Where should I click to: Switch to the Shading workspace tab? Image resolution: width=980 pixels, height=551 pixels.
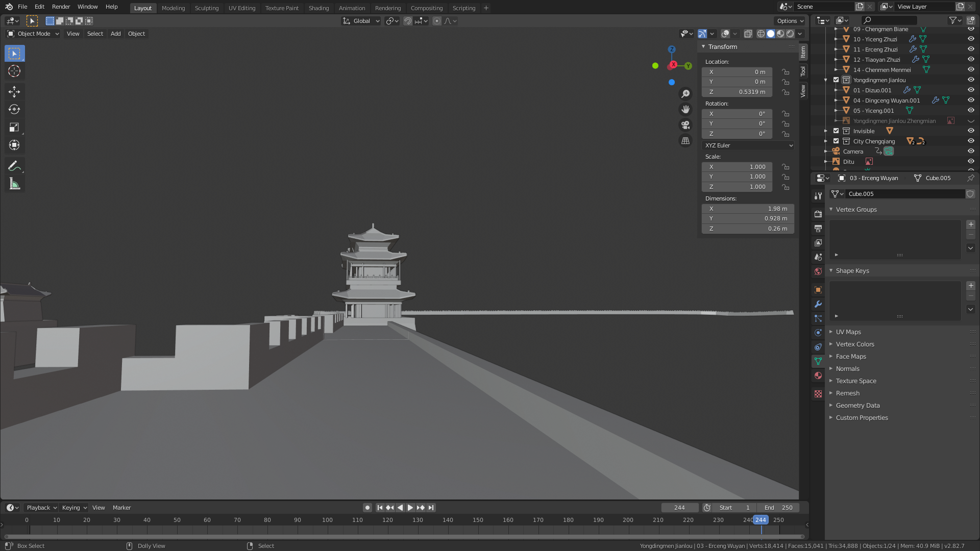[x=318, y=8]
